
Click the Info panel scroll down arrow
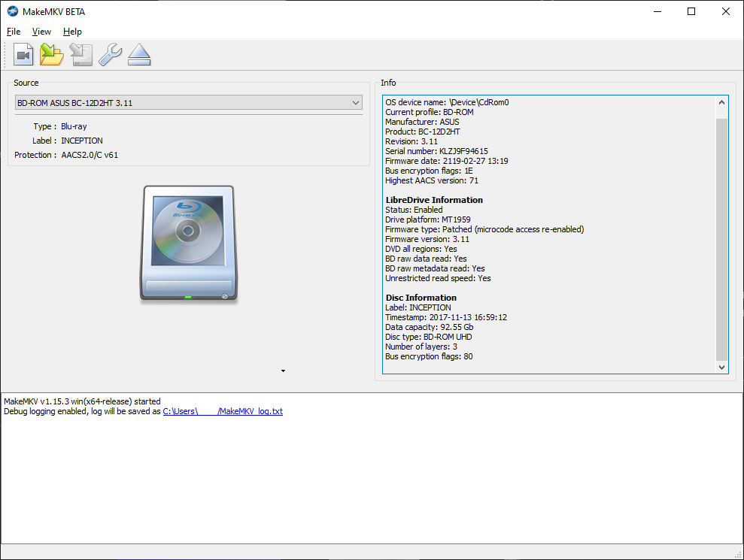[722, 367]
